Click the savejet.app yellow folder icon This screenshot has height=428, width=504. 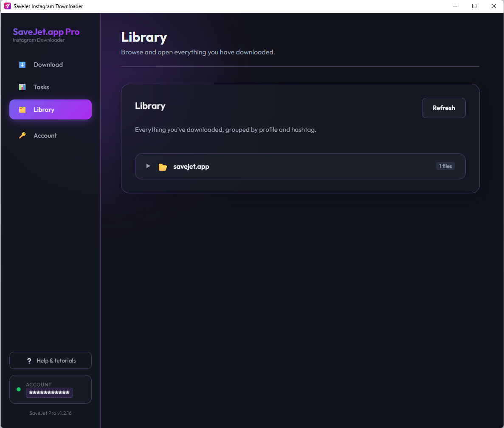click(163, 167)
